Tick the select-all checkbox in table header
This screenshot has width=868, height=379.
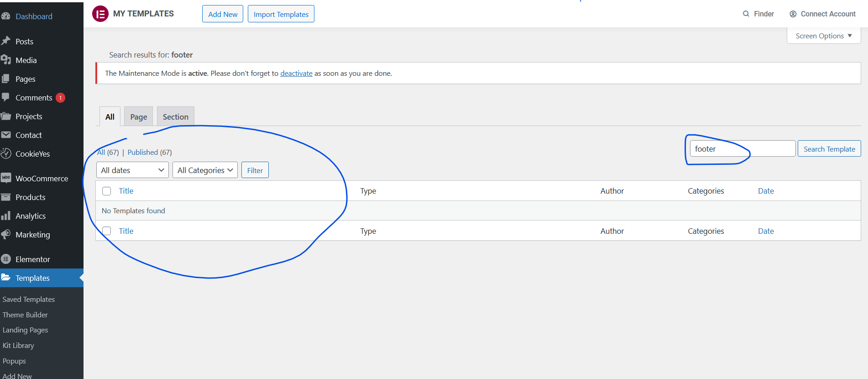[107, 191]
